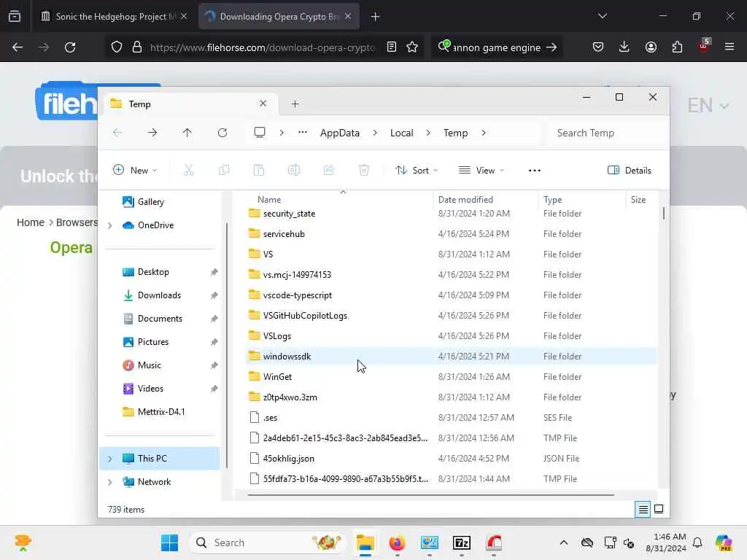Viewport: 747px width, 560px height.
Task: Click the PC icon in address bar
Action: pyautogui.click(x=260, y=133)
